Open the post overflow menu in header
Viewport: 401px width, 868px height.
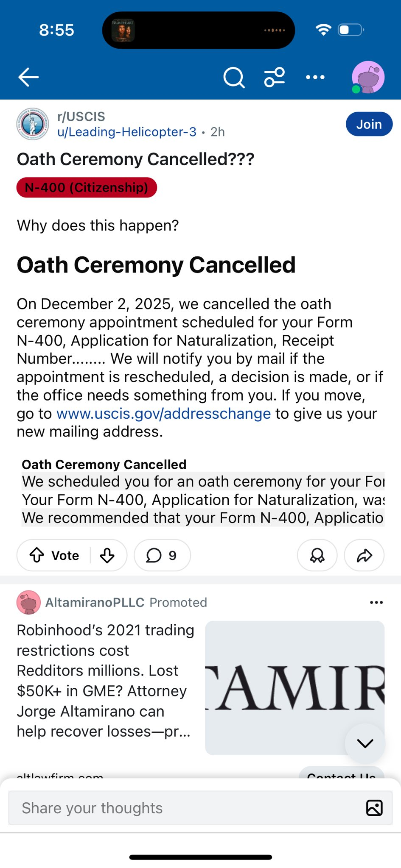(315, 77)
